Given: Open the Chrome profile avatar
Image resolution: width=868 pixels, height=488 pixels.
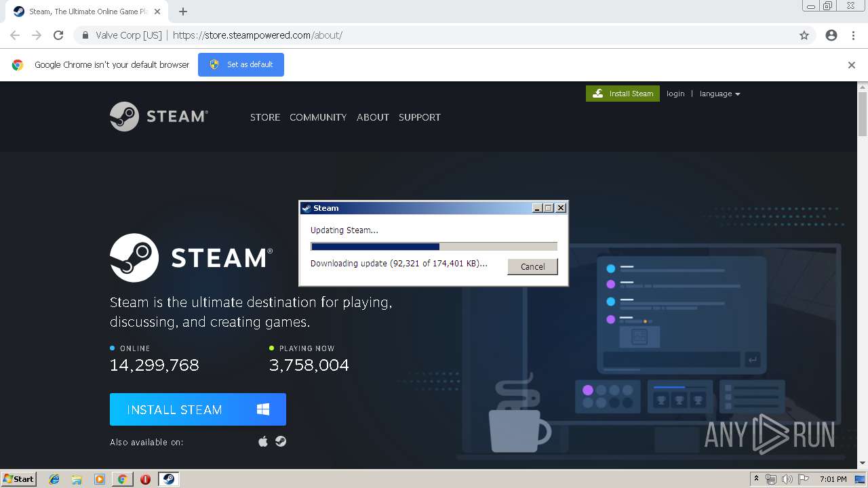Looking at the screenshot, I should [831, 35].
